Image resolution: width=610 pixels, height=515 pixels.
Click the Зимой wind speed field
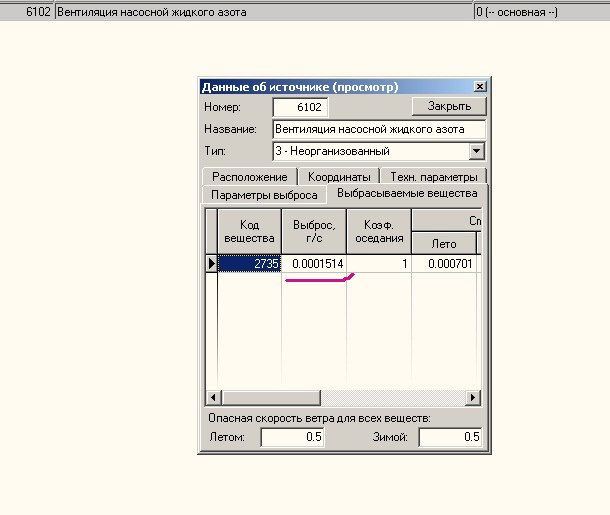(x=450, y=437)
